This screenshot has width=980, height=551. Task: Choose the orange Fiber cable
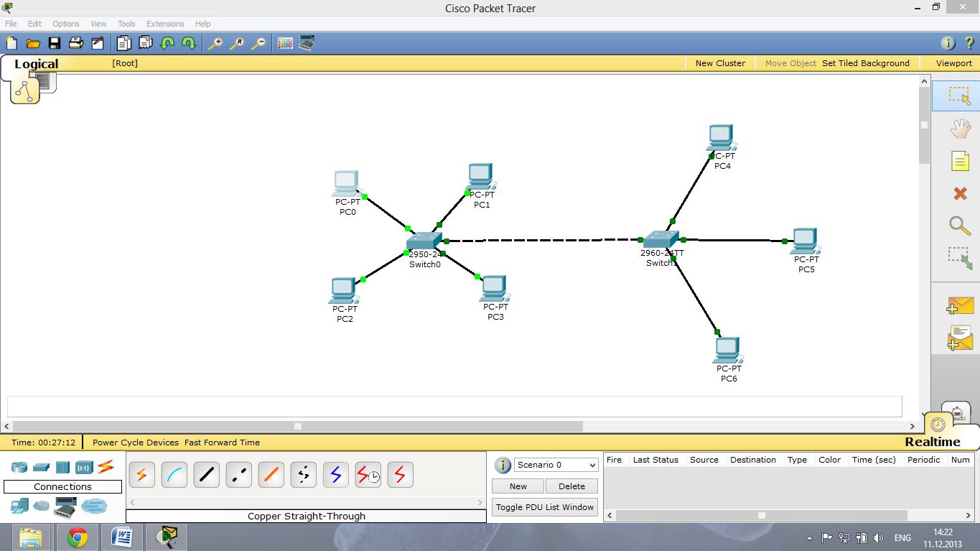pyautogui.click(x=271, y=475)
